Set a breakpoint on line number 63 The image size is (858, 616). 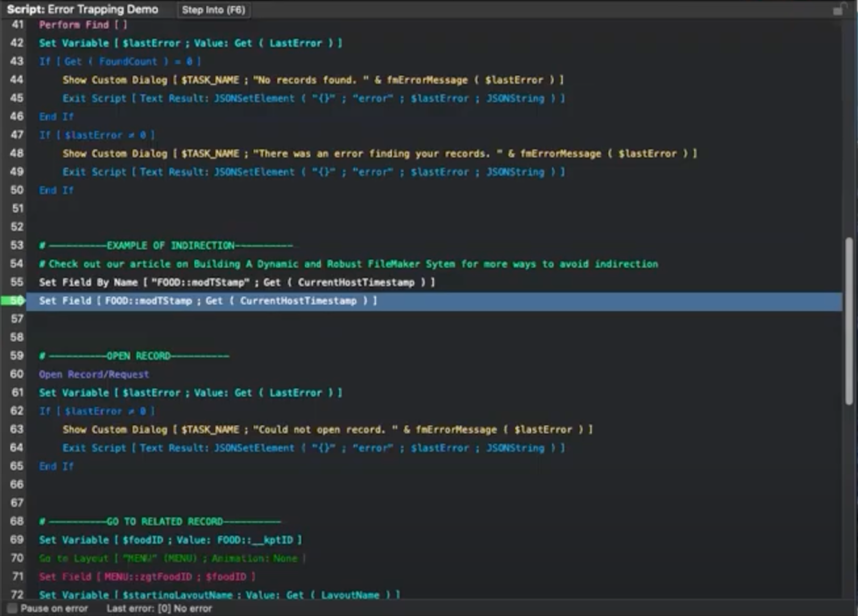click(x=17, y=430)
